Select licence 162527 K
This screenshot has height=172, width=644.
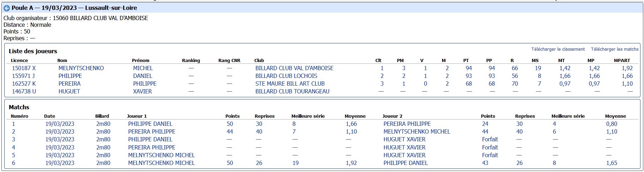[24, 84]
